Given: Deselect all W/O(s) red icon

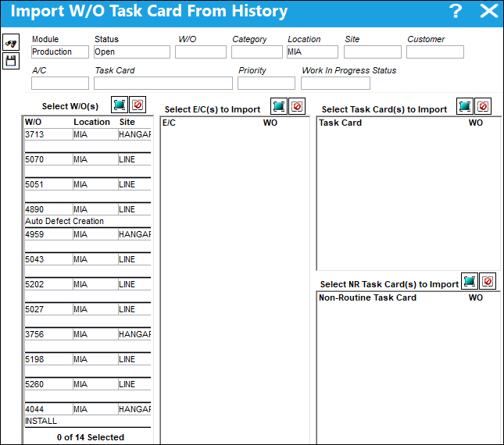Looking at the screenshot, I should 138,105.
